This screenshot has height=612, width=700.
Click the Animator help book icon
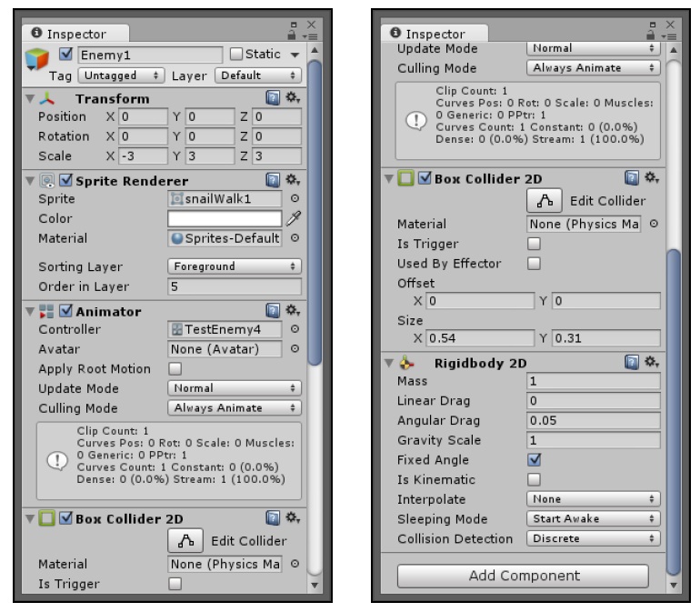tap(273, 310)
